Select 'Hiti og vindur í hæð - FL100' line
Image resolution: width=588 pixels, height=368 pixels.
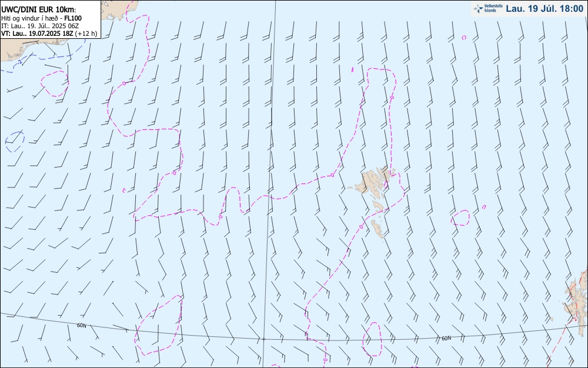tap(41, 18)
